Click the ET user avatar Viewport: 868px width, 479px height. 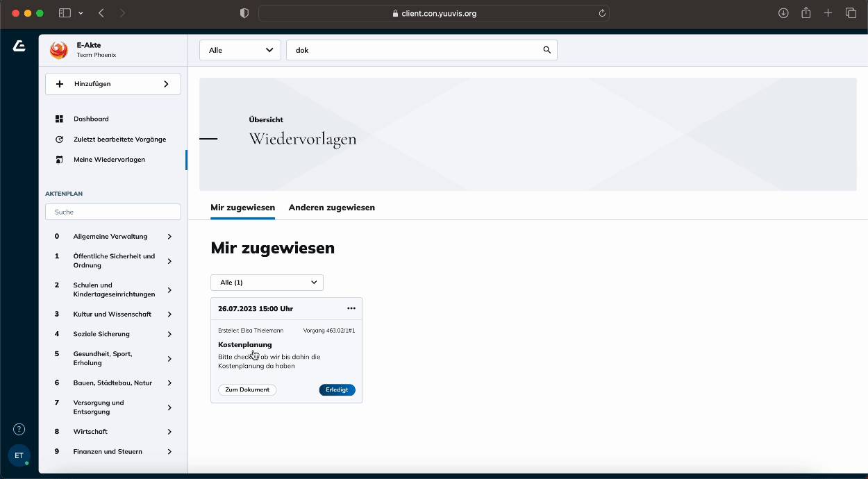tap(19, 455)
